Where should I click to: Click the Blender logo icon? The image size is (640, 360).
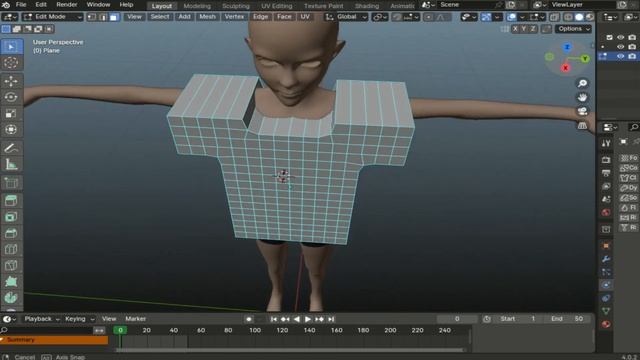(6, 5)
